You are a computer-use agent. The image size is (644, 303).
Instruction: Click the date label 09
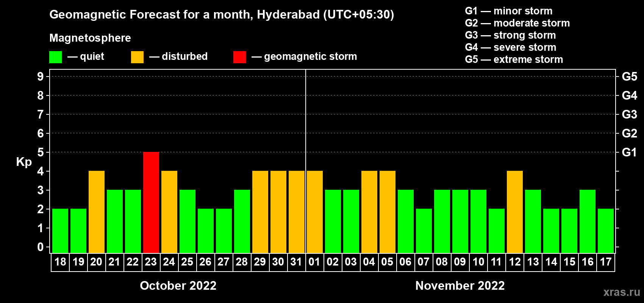(460, 262)
